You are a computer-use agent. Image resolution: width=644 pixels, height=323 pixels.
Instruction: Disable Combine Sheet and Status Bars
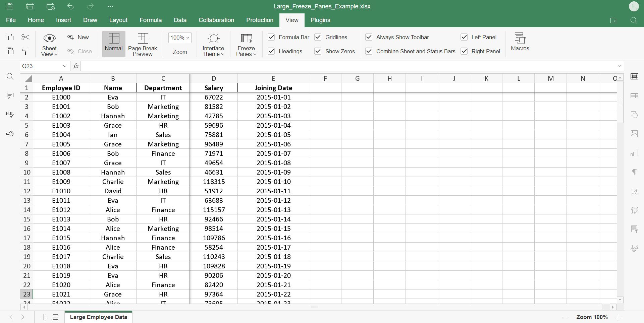[x=369, y=51]
